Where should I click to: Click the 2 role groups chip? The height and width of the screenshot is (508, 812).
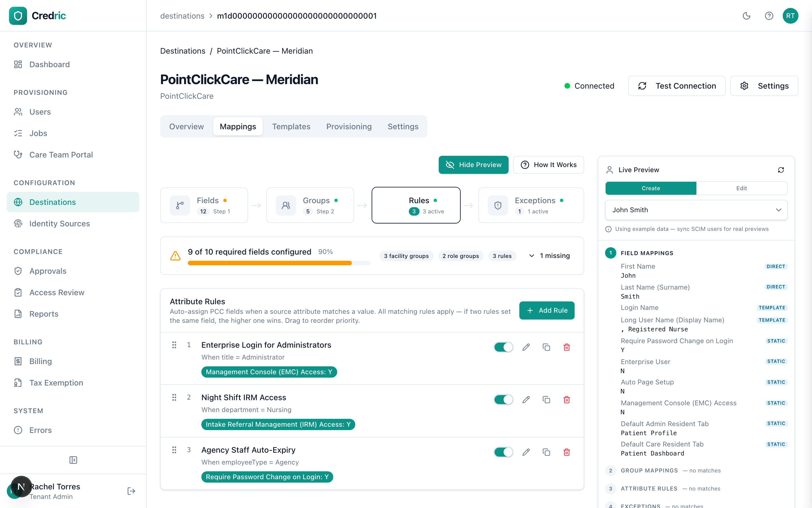(460, 256)
